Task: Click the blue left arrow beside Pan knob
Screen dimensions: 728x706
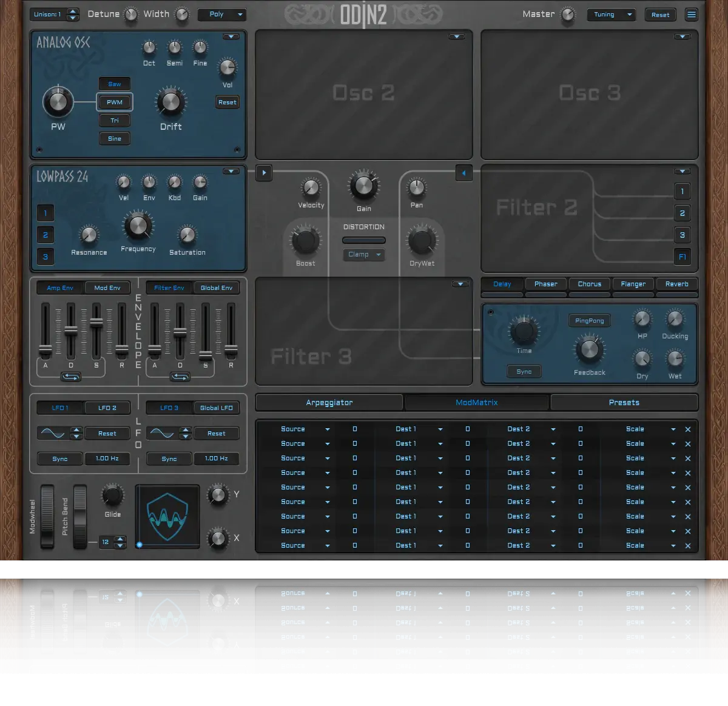Action: point(463,173)
